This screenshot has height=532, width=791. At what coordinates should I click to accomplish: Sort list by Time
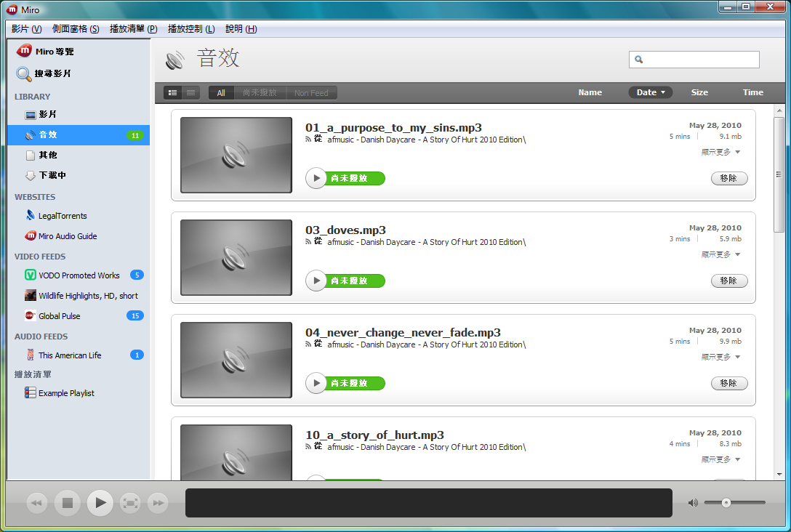752,92
